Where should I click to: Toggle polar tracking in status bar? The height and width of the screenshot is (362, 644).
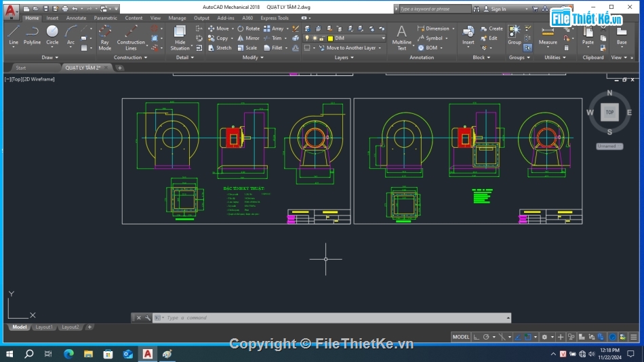(486, 337)
